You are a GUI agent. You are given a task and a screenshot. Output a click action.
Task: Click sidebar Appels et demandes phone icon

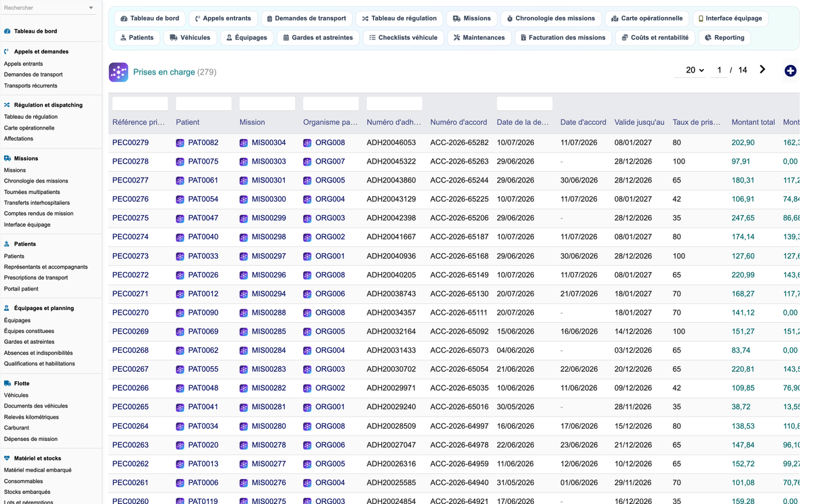click(7, 52)
